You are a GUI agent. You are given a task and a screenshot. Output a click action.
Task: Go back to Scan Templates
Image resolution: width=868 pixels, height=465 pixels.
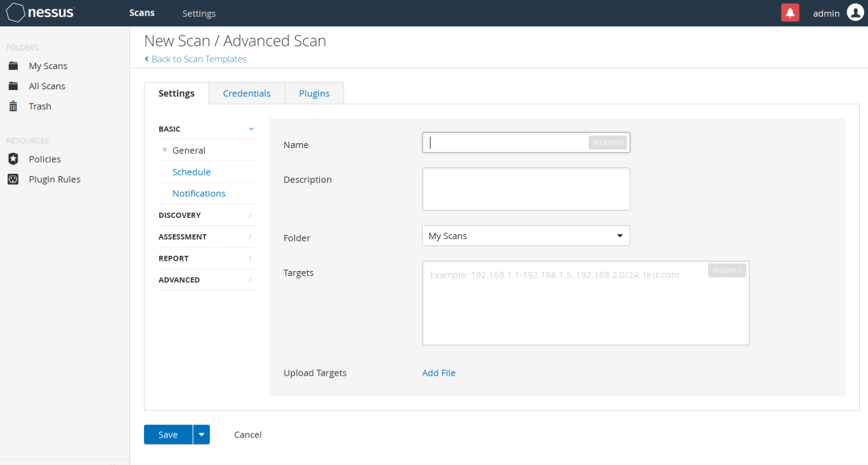click(195, 59)
